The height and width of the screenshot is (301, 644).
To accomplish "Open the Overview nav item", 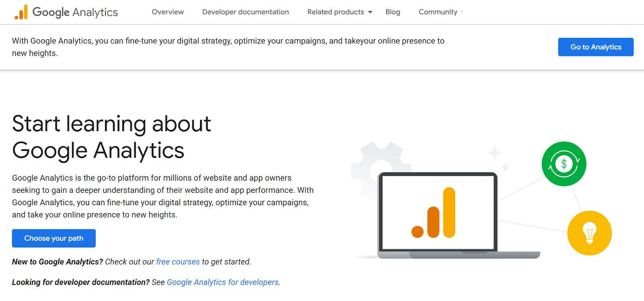I will click(168, 12).
